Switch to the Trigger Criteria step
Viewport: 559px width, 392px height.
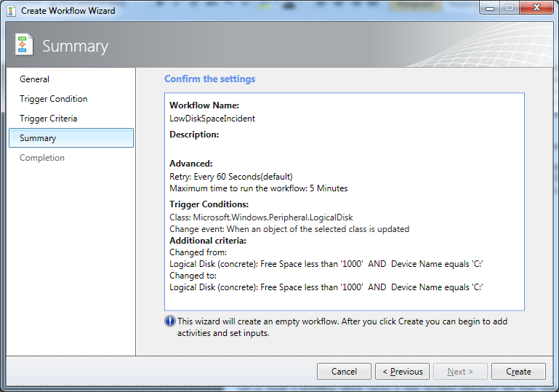pos(49,119)
